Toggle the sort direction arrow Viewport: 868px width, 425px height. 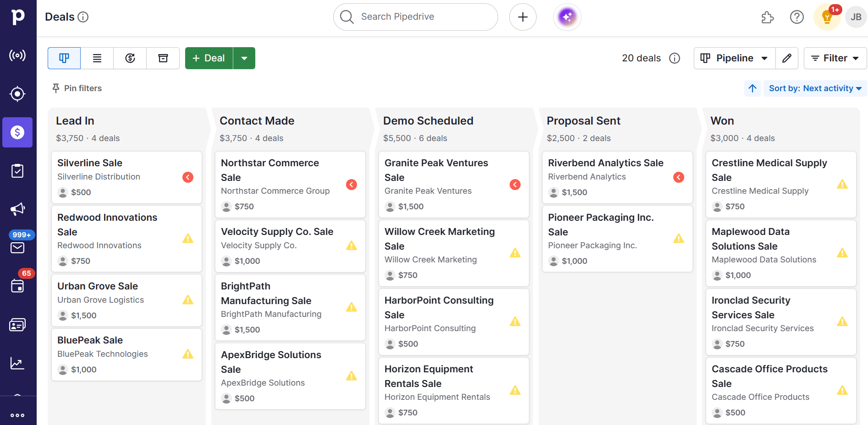[752, 88]
